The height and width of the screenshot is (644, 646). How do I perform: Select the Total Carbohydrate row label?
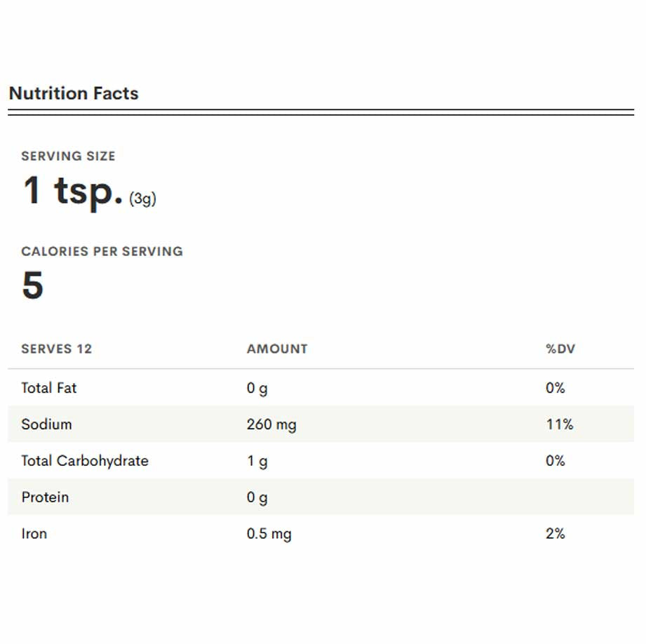click(85, 461)
